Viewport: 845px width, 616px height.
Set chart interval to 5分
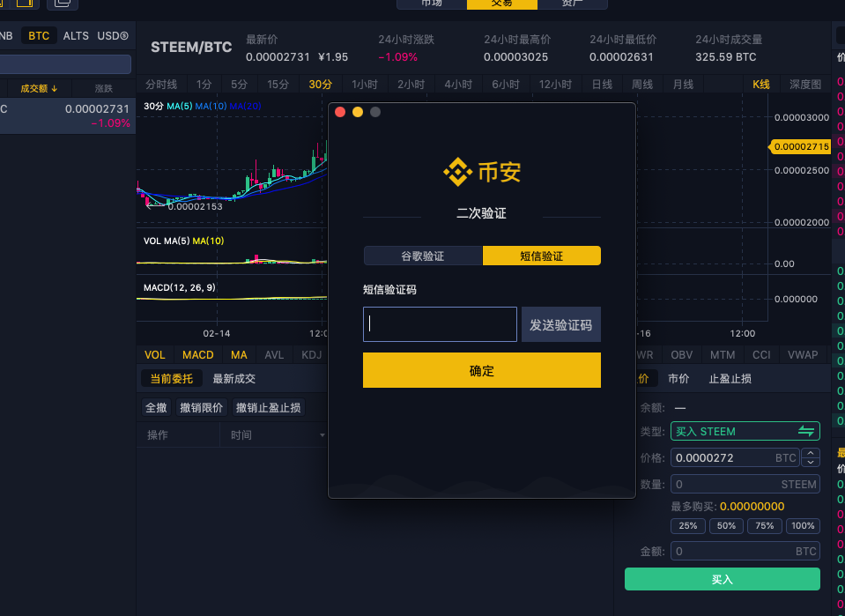point(239,85)
